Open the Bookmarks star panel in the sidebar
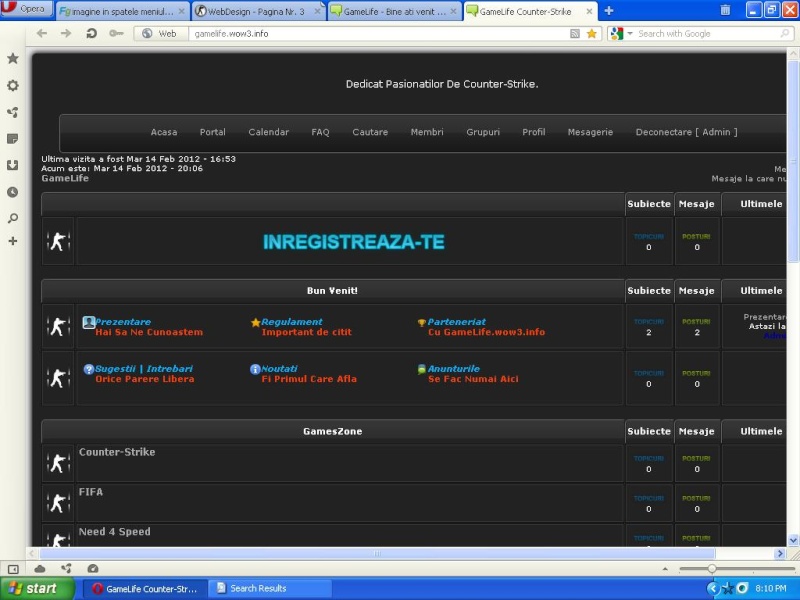The image size is (800, 600). (x=13, y=58)
